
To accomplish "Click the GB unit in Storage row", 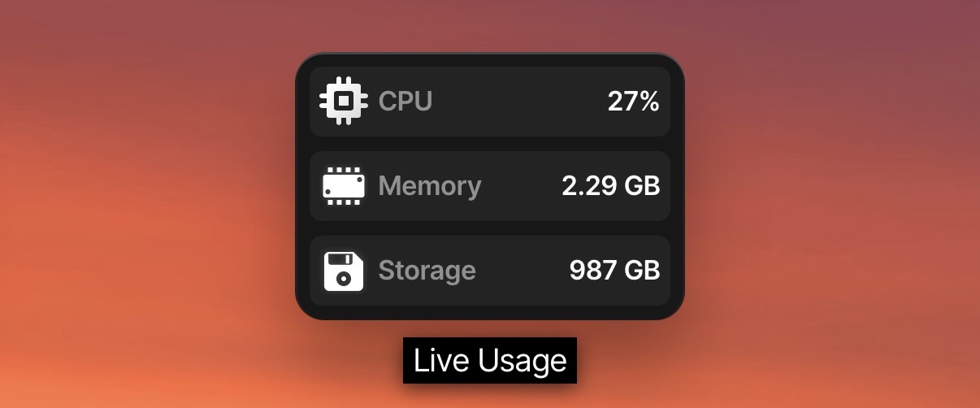I will pos(641,271).
